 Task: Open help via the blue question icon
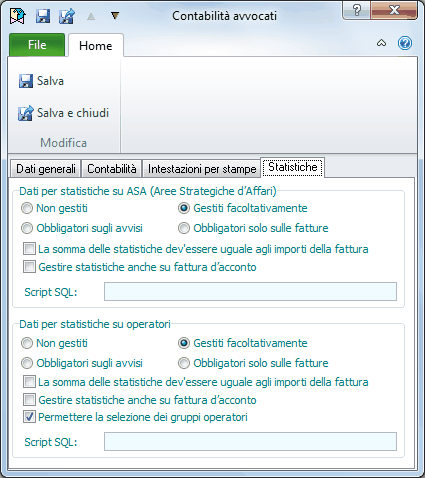click(x=405, y=43)
